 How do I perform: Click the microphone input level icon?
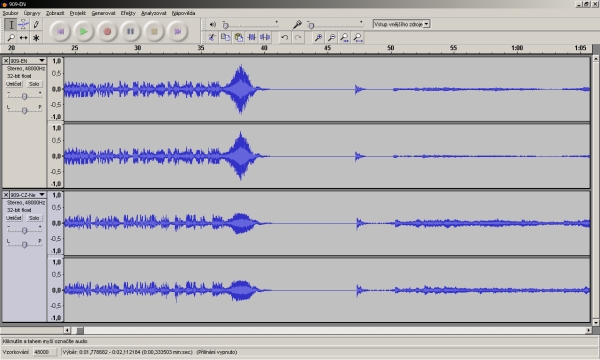(x=297, y=25)
